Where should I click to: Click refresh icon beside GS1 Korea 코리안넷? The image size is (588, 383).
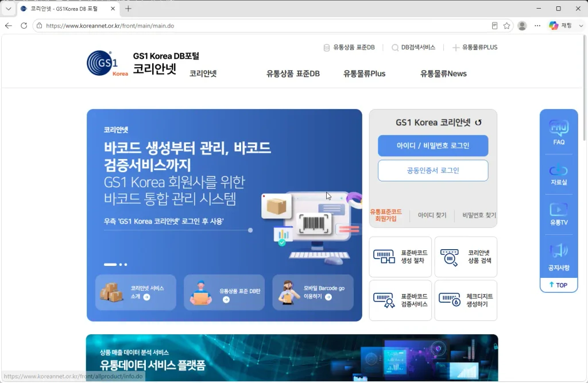click(478, 123)
